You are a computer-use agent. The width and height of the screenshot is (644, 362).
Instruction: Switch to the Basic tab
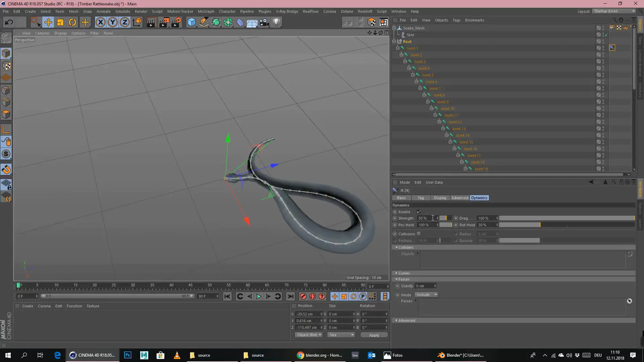(401, 198)
